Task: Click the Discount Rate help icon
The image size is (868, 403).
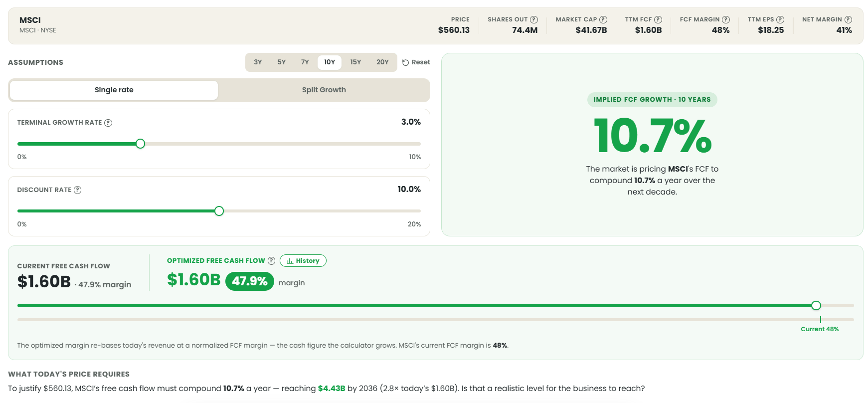Action: click(78, 190)
